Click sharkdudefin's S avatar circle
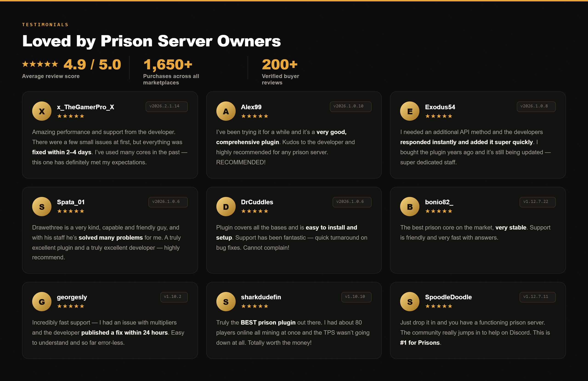The width and height of the screenshot is (588, 381). 226,302
